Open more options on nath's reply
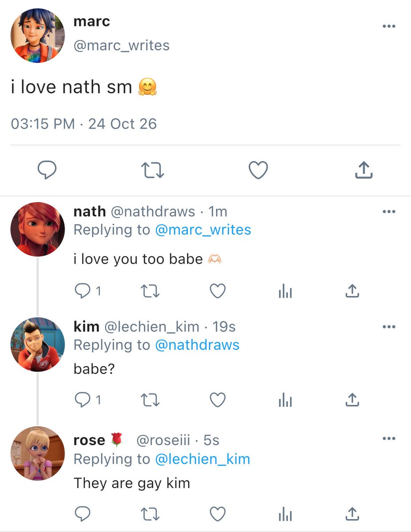 (x=388, y=212)
